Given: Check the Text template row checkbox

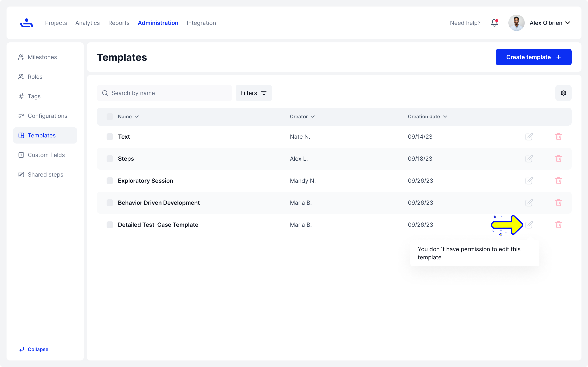Looking at the screenshot, I should (110, 137).
